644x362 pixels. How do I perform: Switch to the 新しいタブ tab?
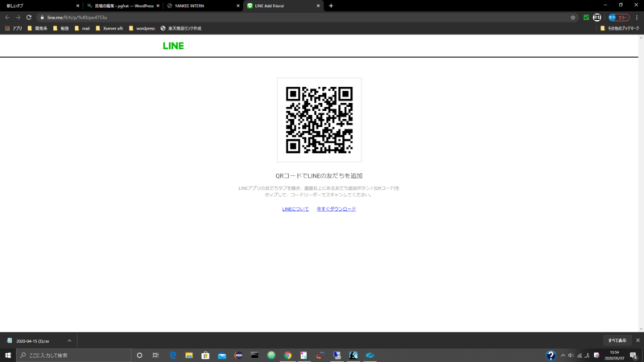pyautogui.click(x=41, y=6)
